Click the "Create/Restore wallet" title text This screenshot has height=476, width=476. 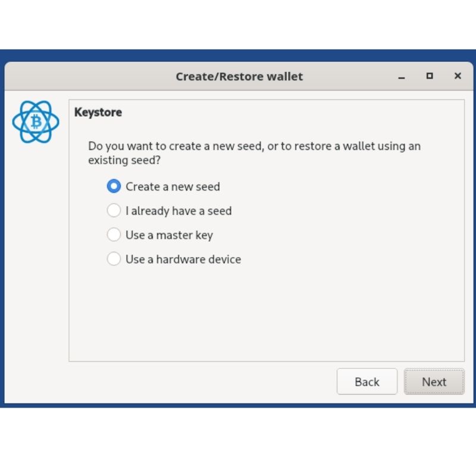[x=239, y=76]
